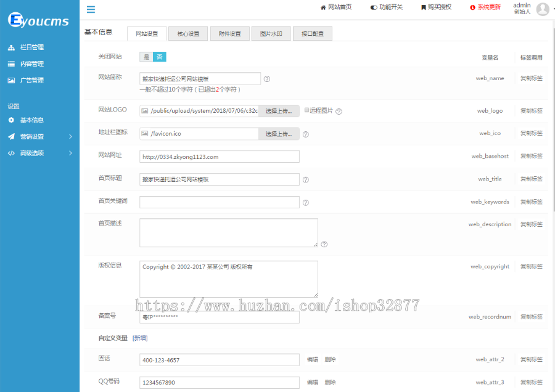Focus the 网站网址 input field
The image size is (555, 392).
point(220,157)
